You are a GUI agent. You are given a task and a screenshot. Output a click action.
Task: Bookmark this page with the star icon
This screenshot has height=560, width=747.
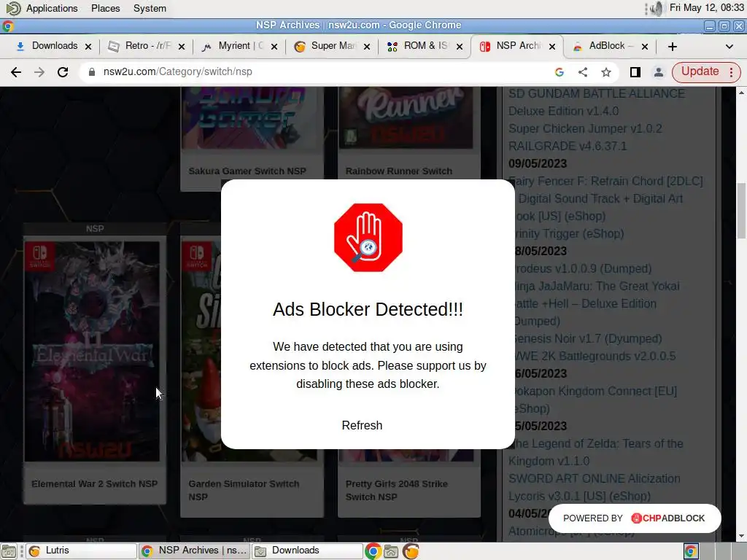tap(606, 72)
